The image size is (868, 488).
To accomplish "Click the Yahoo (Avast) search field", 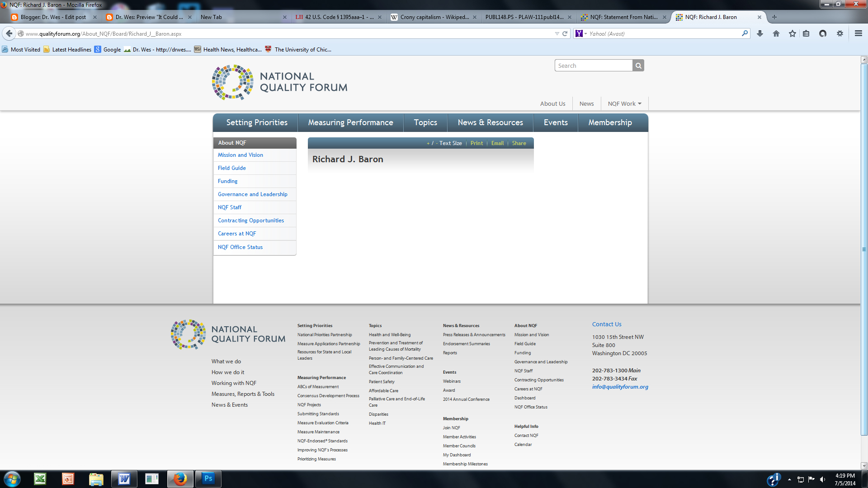I will tap(665, 33).
